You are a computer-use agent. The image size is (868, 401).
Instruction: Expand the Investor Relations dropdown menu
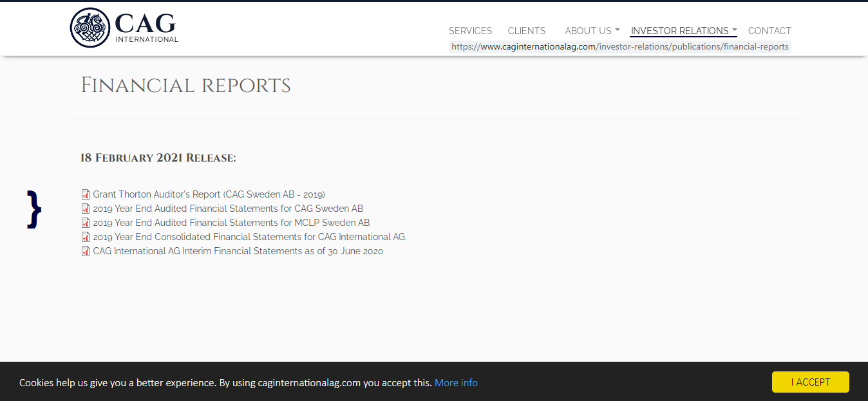point(683,31)
